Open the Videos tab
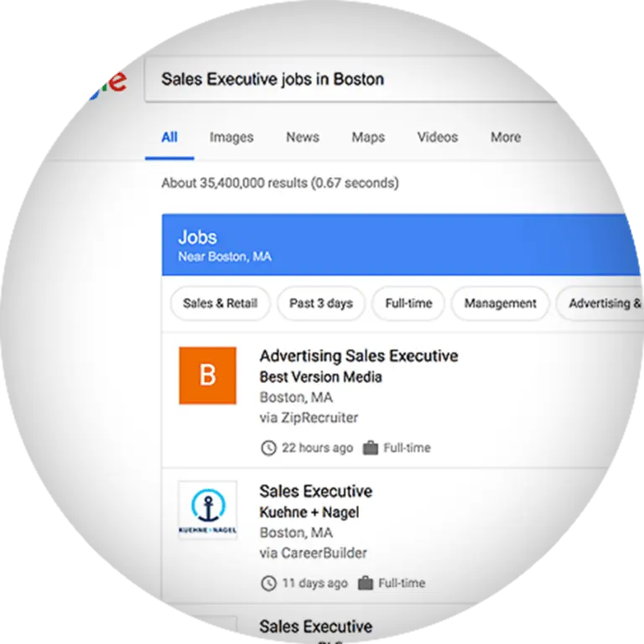Image resolution: width=644 pixels, height=644 pixels. click(438, 138)
